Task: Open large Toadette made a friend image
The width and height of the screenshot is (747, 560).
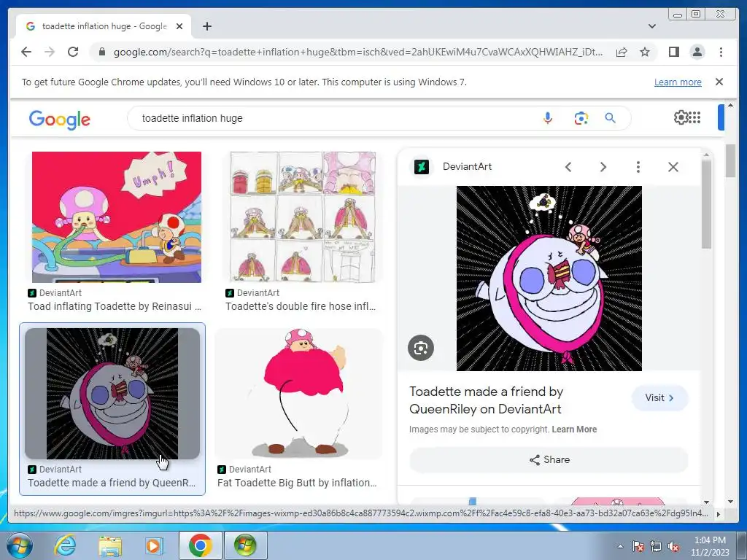Action: pos(549,279)
